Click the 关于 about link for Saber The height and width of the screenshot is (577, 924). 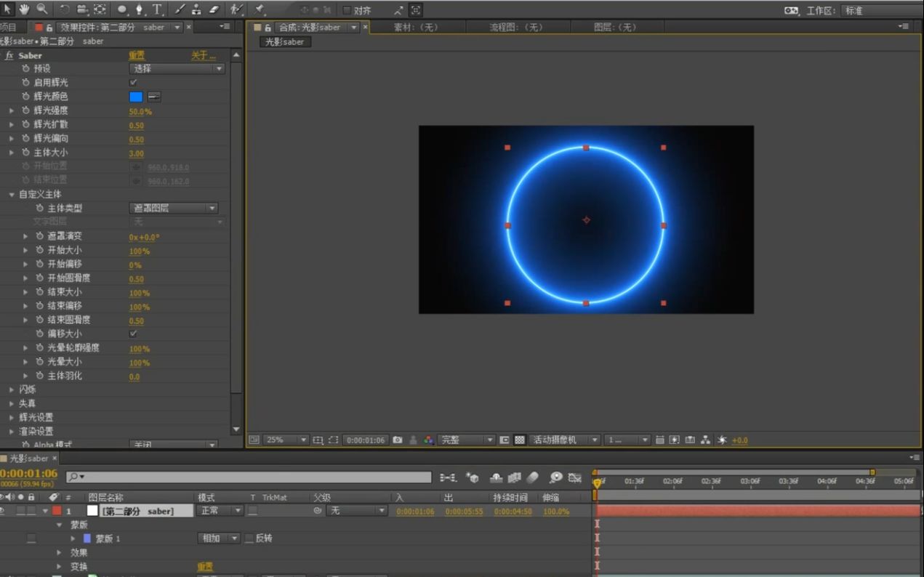coord(203,55)
